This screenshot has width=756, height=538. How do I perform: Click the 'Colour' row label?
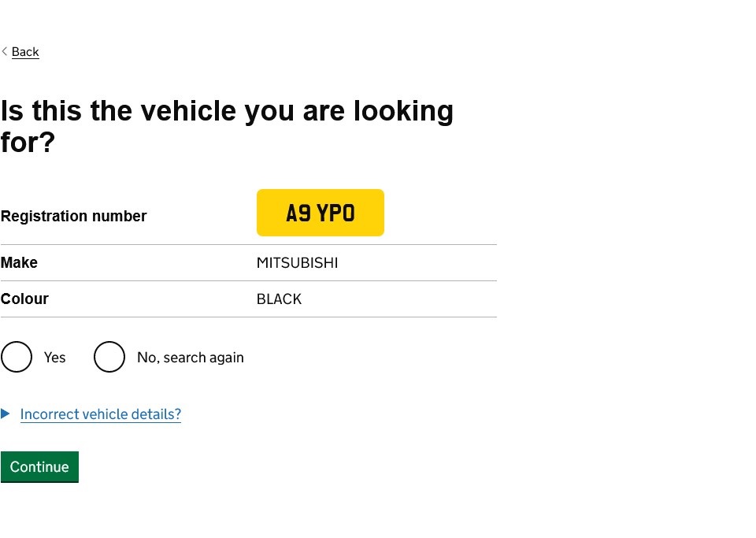pos(24,299)
